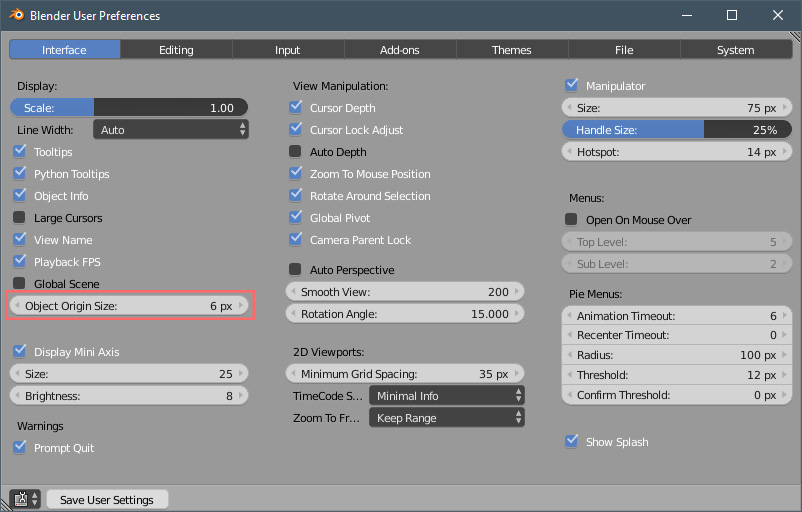Click Save User Settings button

107,499
